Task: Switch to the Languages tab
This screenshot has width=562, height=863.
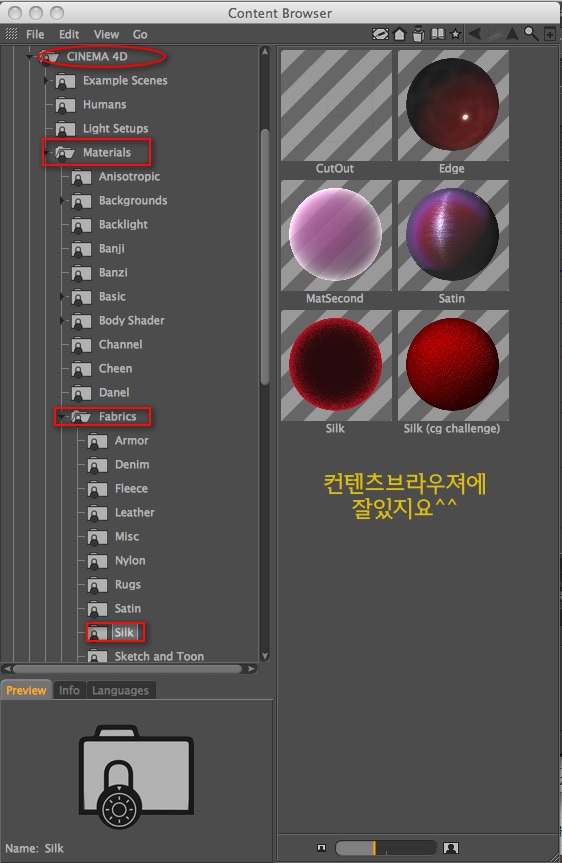Action: pyautogui.click(x=121, y=690)
